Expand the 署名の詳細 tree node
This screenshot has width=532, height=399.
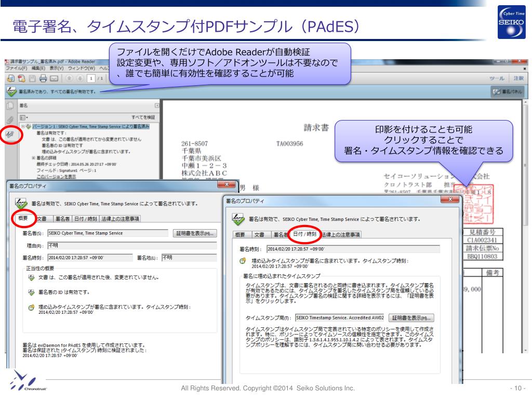click(x=34, y=158)
